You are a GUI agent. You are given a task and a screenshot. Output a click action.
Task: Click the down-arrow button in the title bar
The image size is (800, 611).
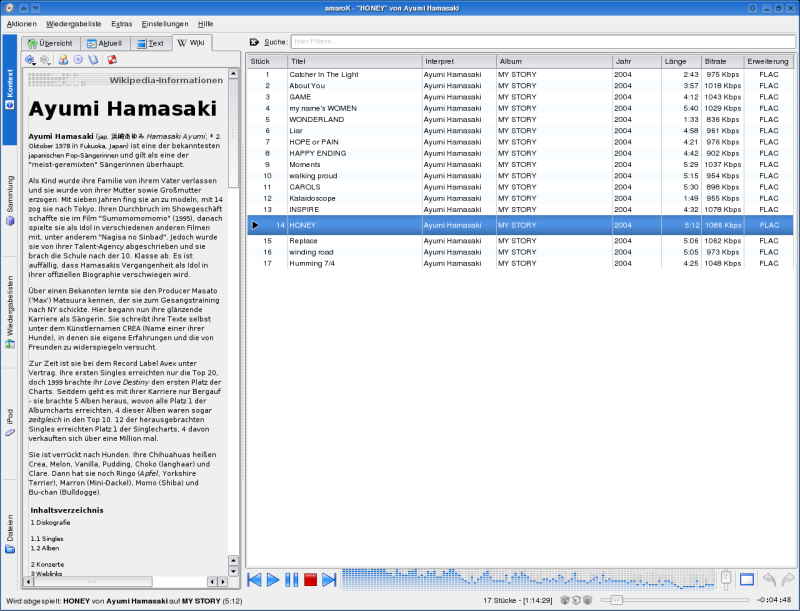click(x=35, y=8)
